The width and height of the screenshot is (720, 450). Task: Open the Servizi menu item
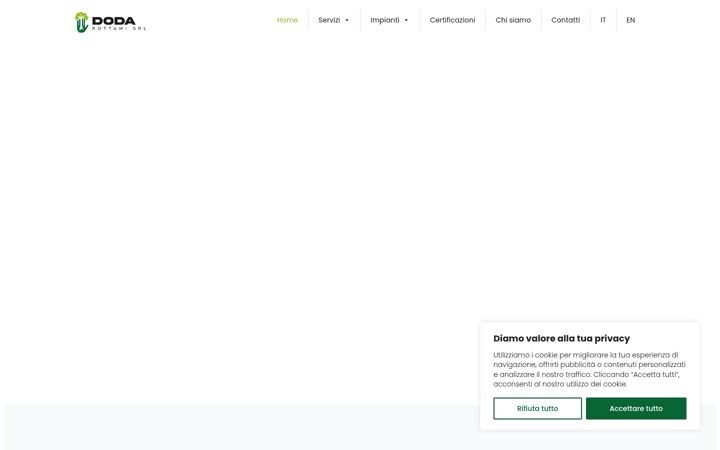329,20
